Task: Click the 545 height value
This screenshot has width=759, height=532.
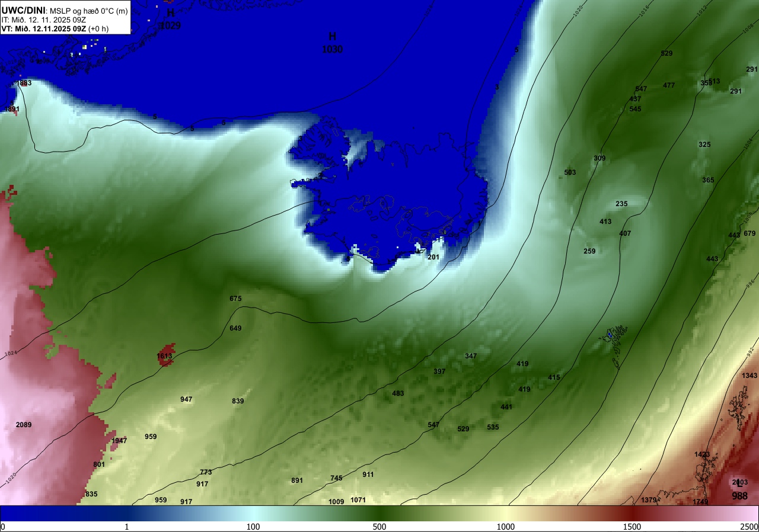Action: click(635, 109)
